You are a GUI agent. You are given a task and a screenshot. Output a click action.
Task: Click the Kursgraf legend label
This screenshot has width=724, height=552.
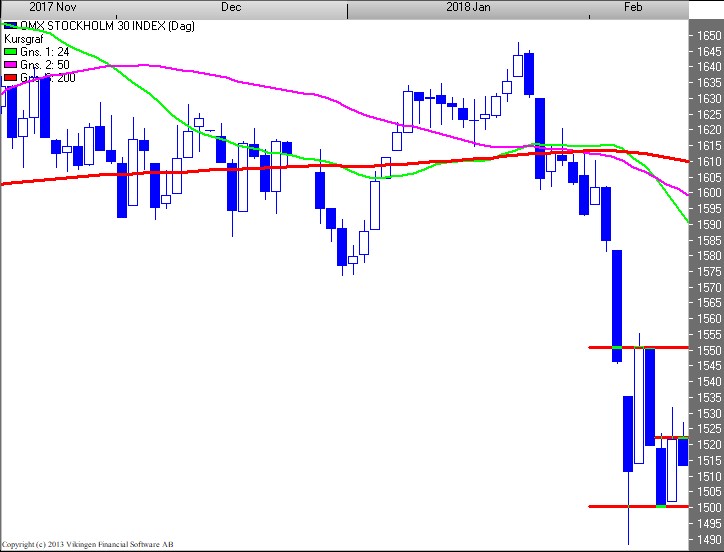[x=24, y=39]
